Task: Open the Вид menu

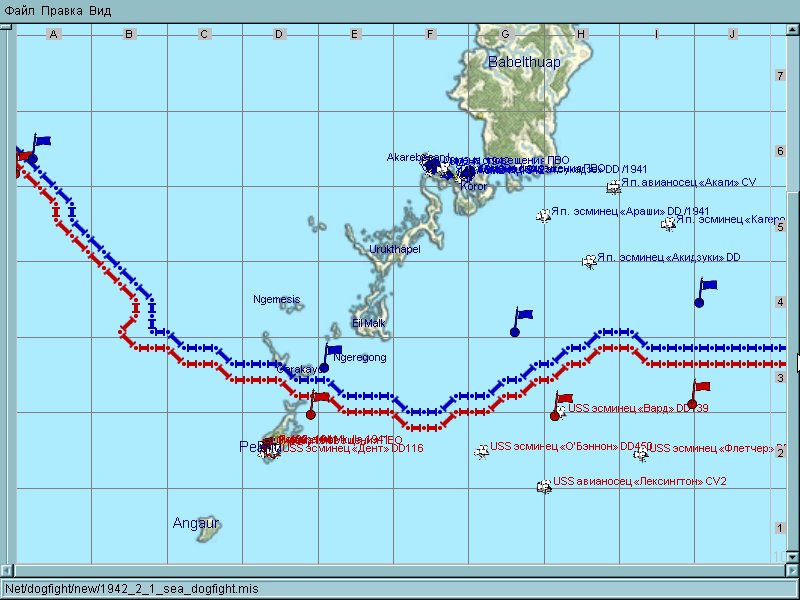Action: point(100,10)
